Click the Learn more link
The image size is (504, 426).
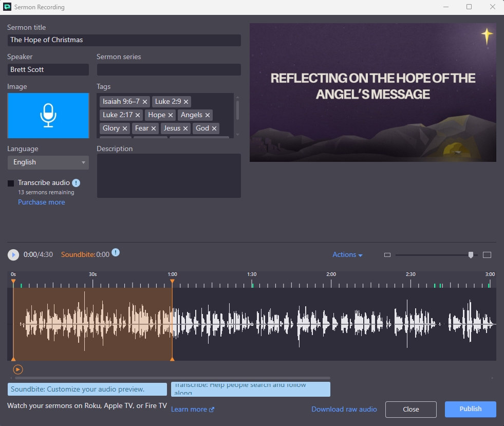pos(189,409)
